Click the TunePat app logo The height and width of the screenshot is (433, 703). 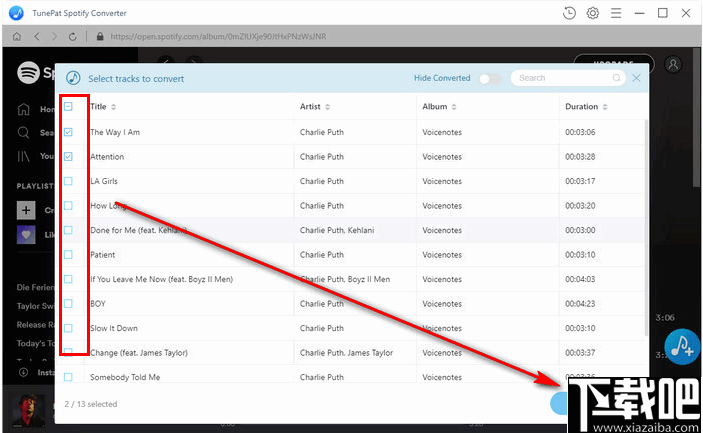click(17, 13)
